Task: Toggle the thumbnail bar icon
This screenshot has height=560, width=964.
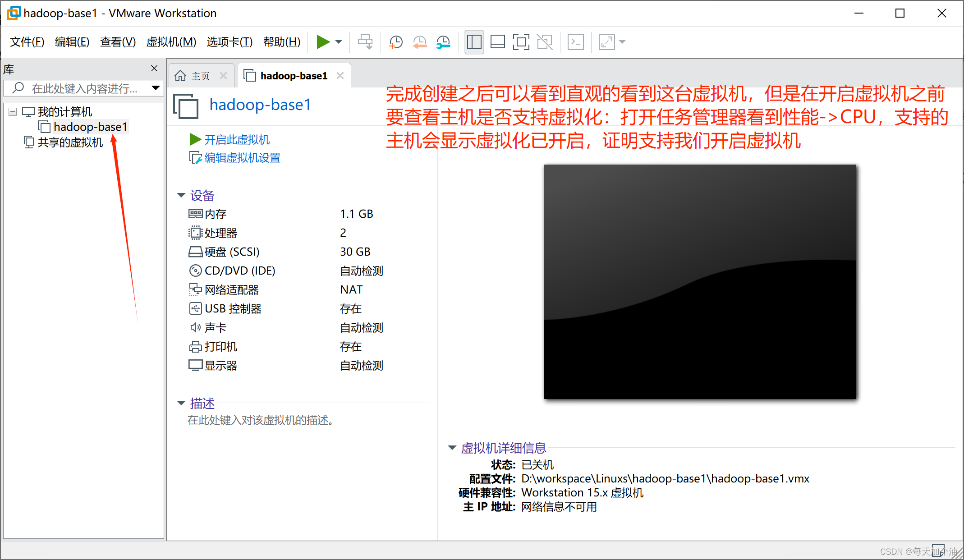Action: point(497,41)
